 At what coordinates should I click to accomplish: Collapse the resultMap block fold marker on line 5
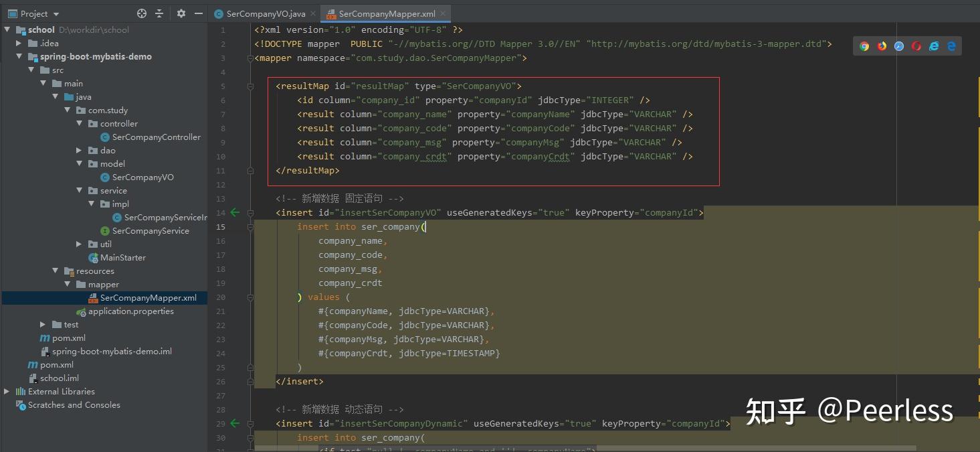pyautogui.click(x=250, y=86)
